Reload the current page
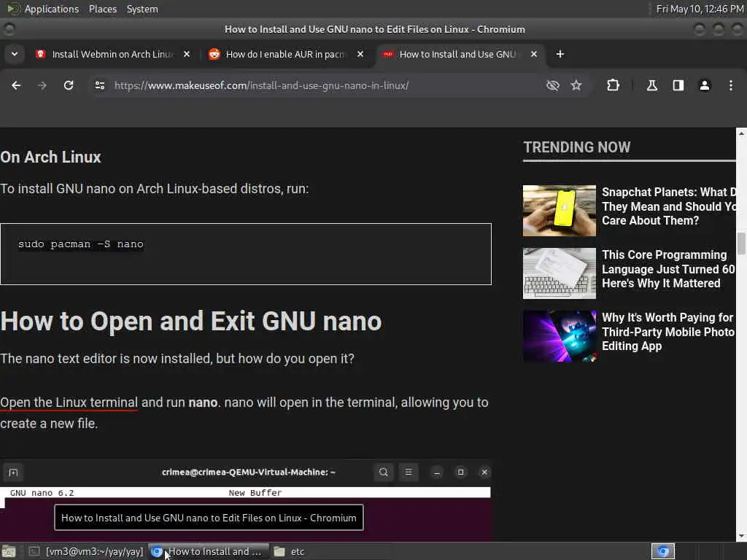The image size is (747, 560). (x=69, y=85)
